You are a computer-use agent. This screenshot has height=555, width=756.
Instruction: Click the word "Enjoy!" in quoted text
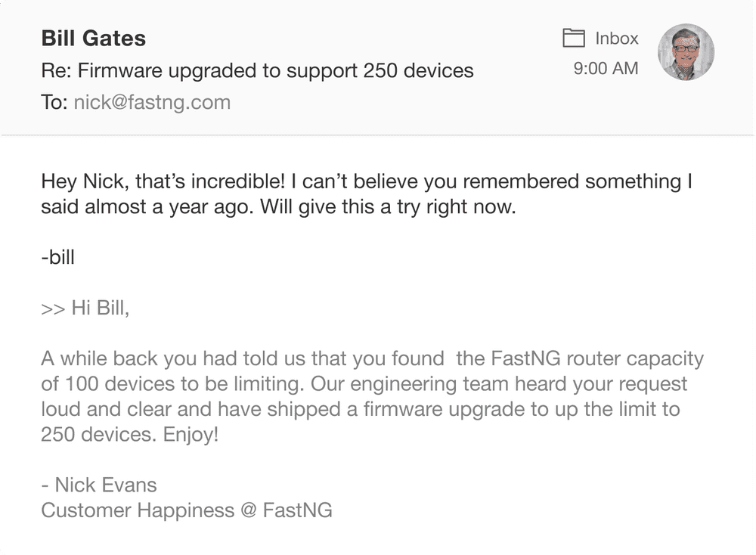pos(191,435)
